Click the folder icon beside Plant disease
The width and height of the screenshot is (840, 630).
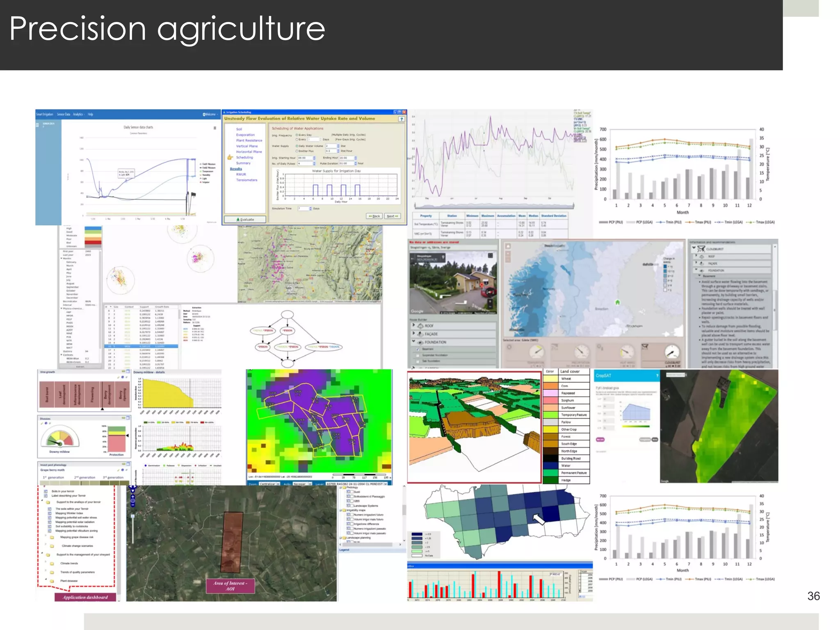tap(52, 581)
